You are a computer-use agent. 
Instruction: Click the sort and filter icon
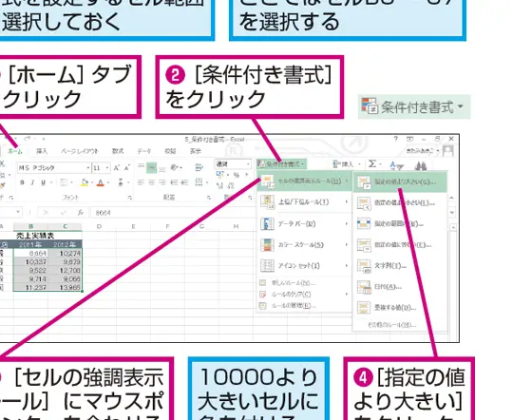[x=397, y=165]
